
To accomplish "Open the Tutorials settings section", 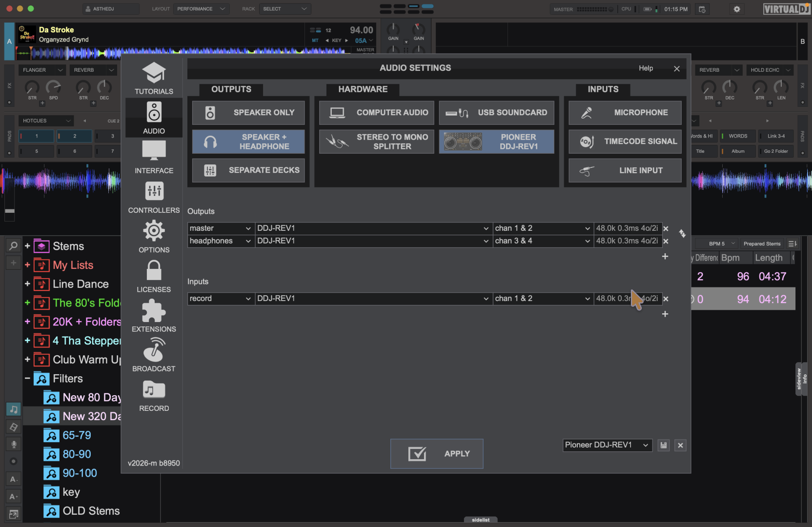I will [154, 78].
